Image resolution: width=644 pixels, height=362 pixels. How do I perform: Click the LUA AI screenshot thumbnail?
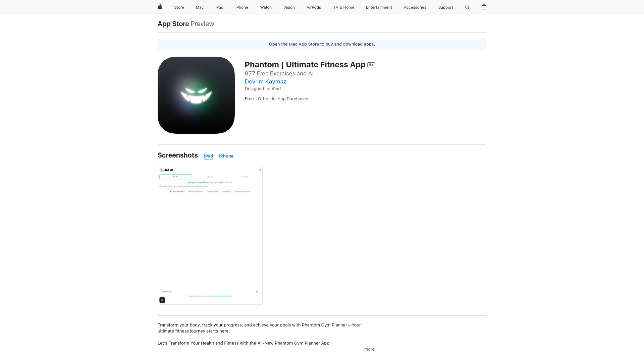(210, 234)
